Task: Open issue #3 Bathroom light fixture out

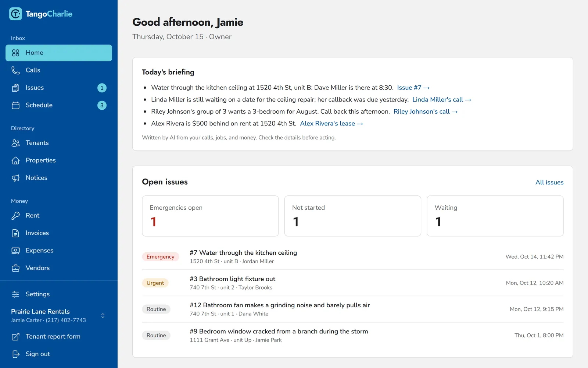Action: click(x=352, y=283)
